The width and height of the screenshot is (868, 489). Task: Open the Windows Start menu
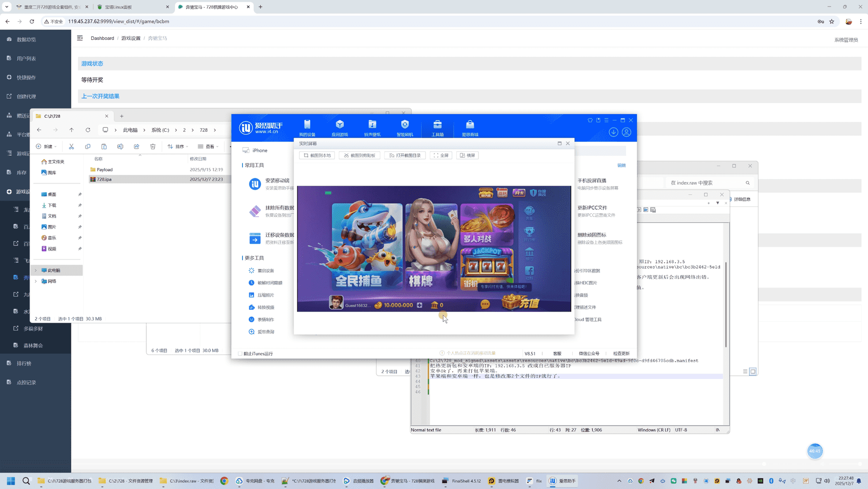tap(11, 481)
